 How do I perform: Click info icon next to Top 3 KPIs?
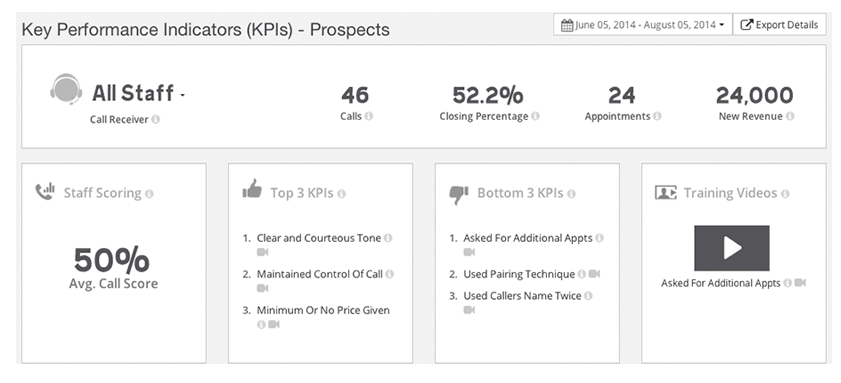[x=342, y=194]
